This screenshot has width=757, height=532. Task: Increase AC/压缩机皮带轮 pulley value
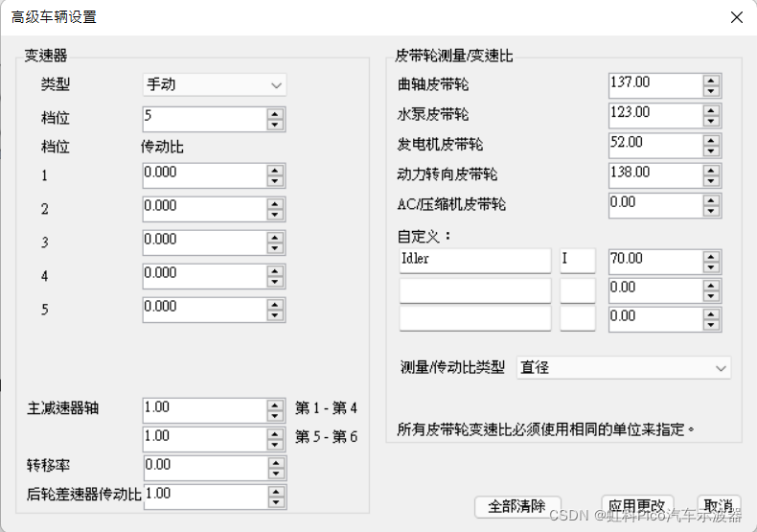711,201
